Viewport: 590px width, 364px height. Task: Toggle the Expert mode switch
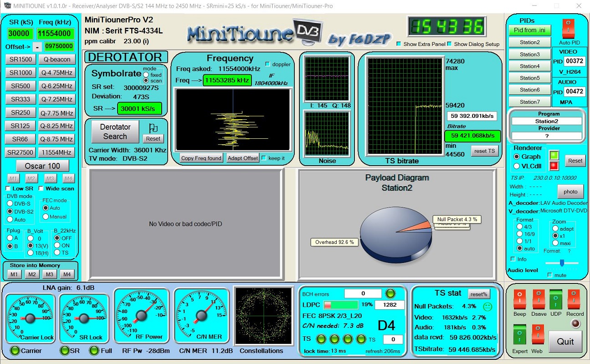tap(519, 335)
